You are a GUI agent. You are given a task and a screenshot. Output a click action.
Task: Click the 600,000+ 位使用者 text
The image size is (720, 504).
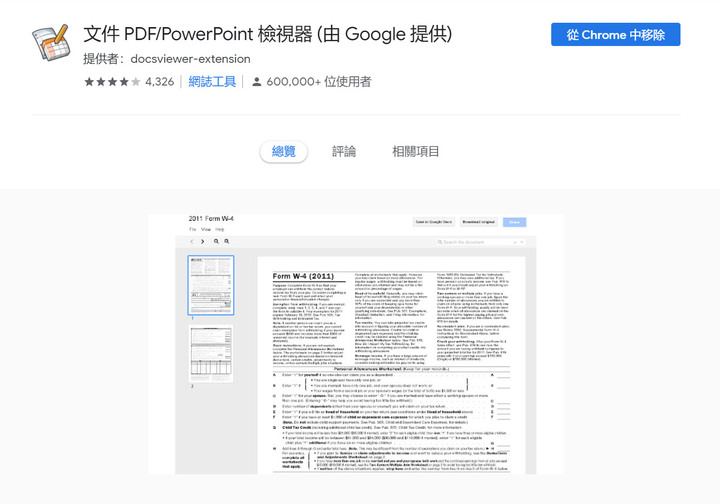319,82
